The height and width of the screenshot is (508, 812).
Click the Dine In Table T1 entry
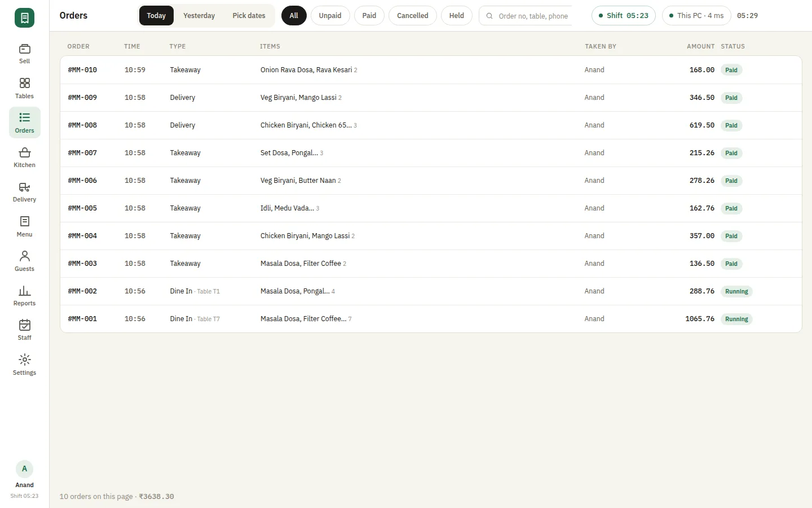pyautogui.click(x=195, y=291)
